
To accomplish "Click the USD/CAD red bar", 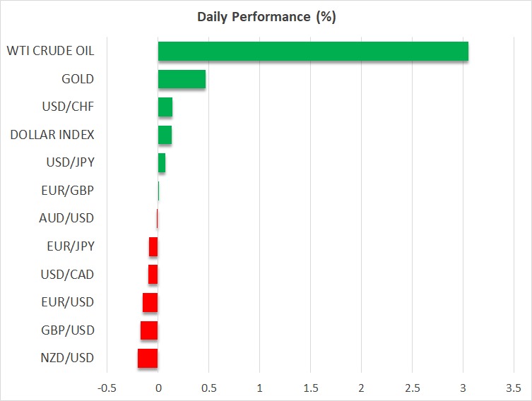I will pos(153,275).
